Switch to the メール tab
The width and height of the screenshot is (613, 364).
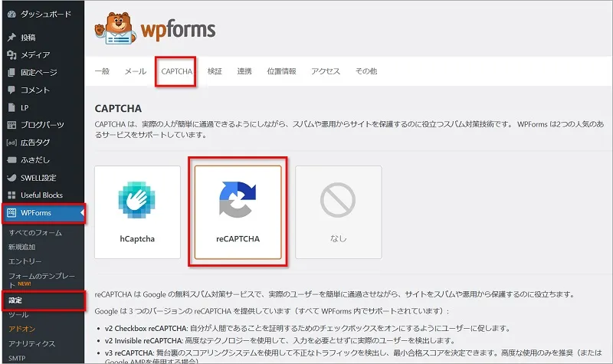pyautogui.click(x=135, y=71)
